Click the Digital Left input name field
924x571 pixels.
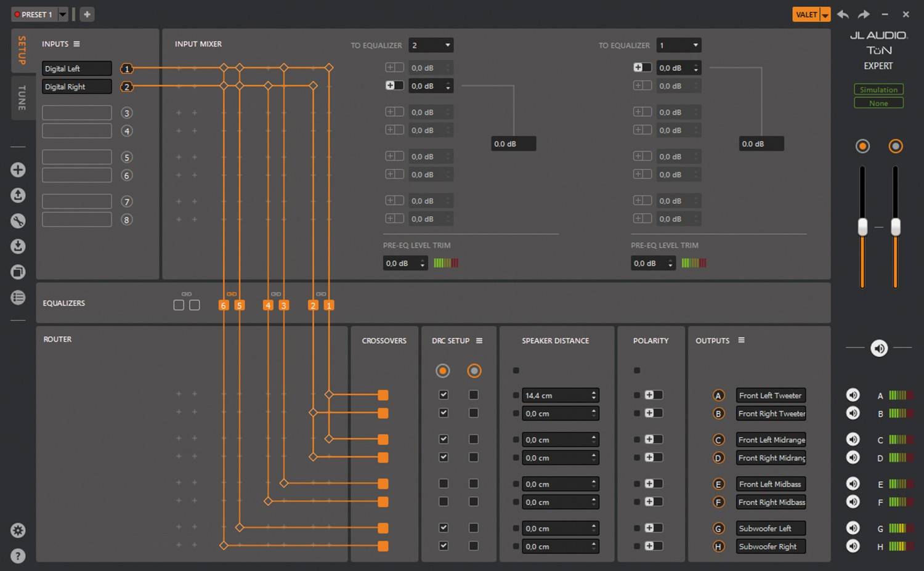point(77,68)
